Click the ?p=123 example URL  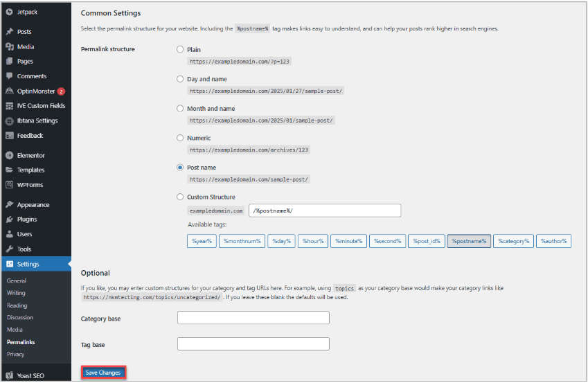pyautogui.click(x=239, y=62)
